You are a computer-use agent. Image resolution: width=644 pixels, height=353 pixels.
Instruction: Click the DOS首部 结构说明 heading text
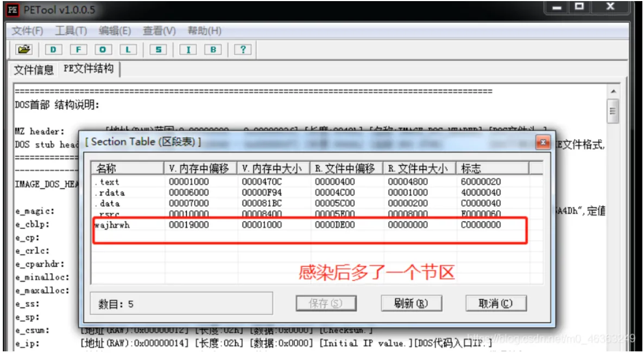[56, 105]
